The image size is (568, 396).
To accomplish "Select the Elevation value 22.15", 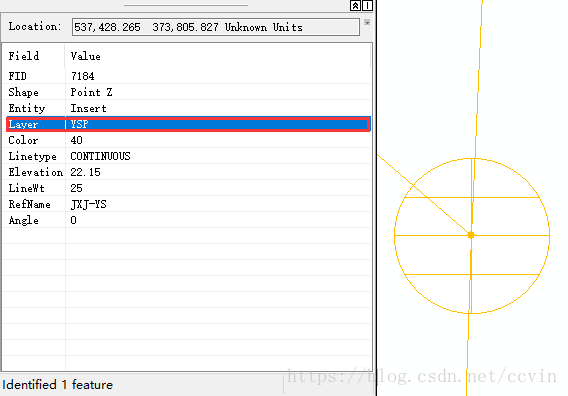I will (x=85, y=172).
